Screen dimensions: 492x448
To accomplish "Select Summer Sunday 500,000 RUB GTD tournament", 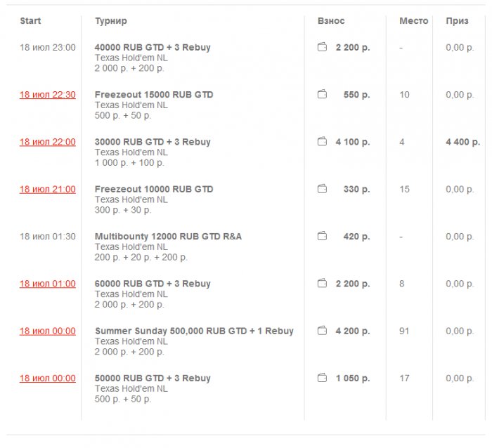I will [x=194, y=331].
